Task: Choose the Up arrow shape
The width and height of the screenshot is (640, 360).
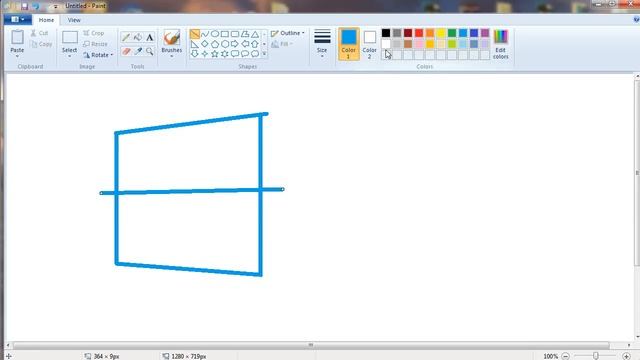Action: tap(255, 44)
